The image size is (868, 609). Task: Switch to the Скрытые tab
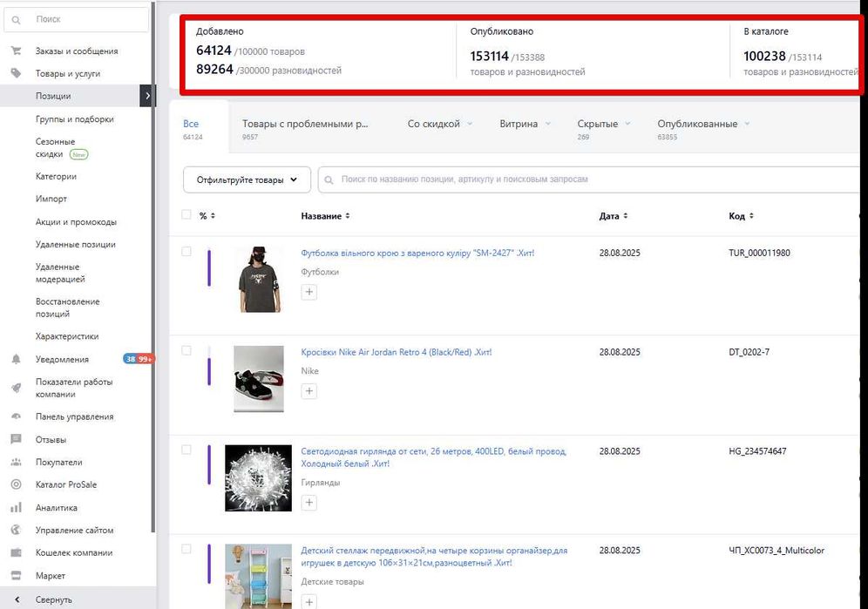click(x=597, y=124)
